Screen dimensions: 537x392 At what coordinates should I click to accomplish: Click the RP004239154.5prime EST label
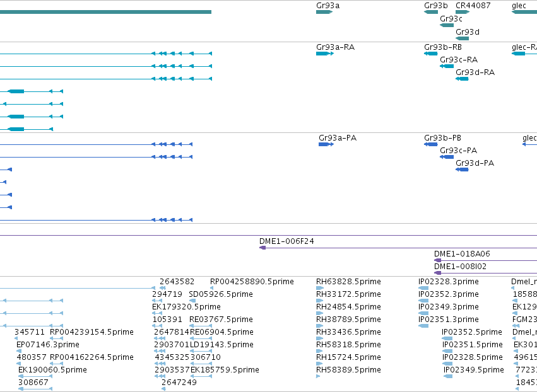91,332
